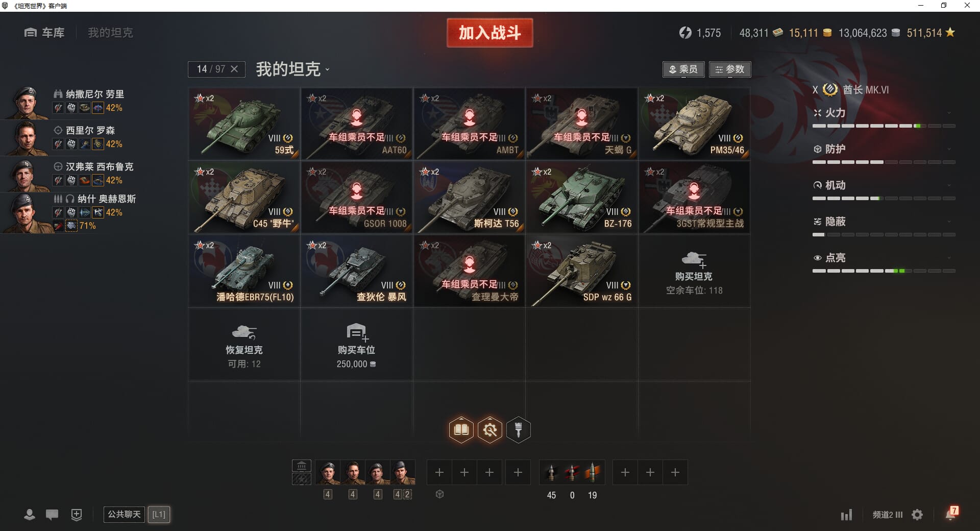Select the BZ-176 tank thumbnail
980x531 pixels.
(x=582, y=197)
